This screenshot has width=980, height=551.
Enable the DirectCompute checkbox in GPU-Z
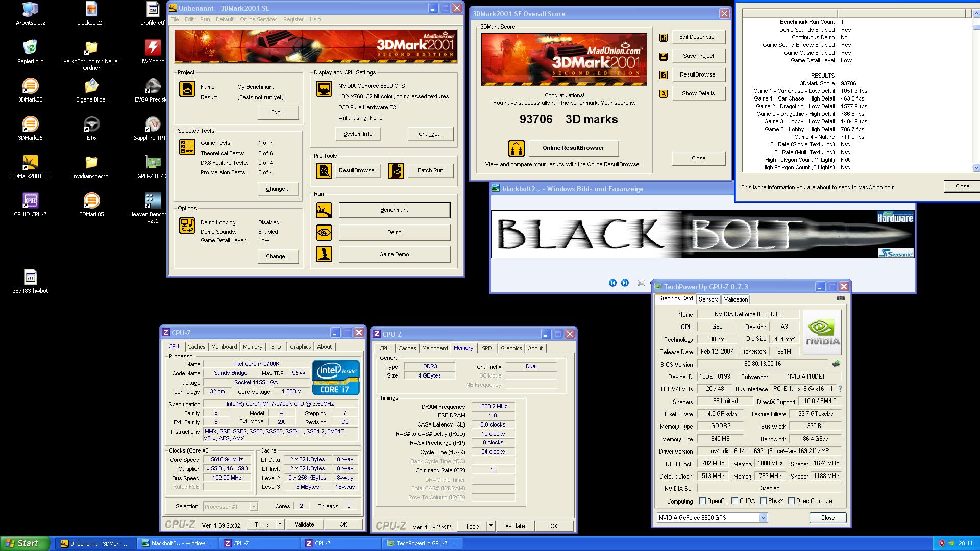click(791, 501)
